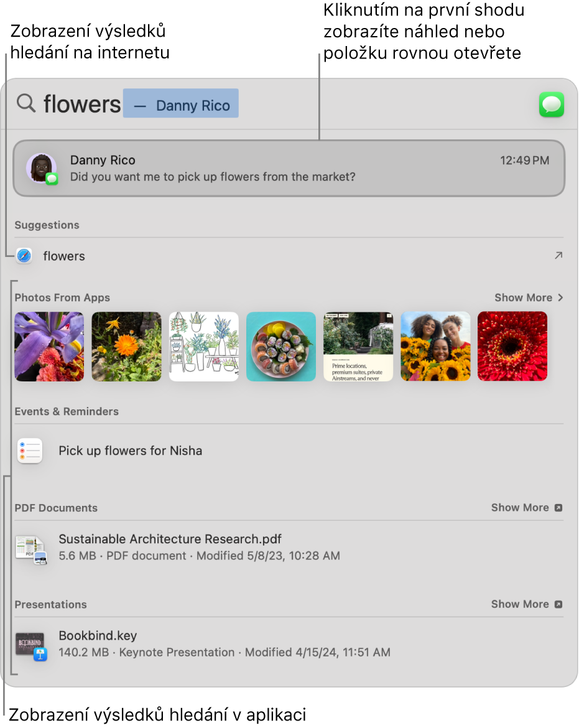Click Show More for Photos From Apps
Screen dimensions: 579x728
pos(523,297)
